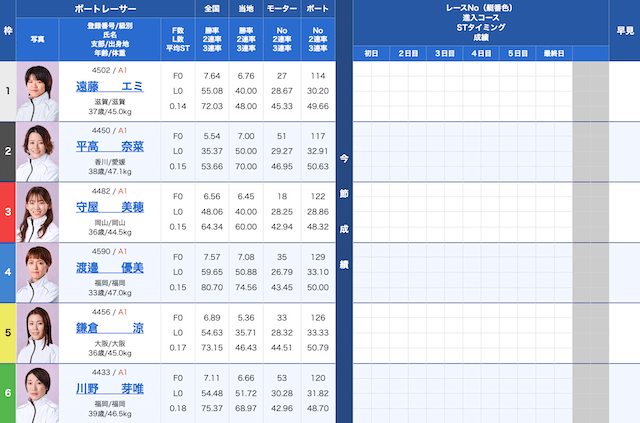Click local win rate 6.76

(246, 76)
